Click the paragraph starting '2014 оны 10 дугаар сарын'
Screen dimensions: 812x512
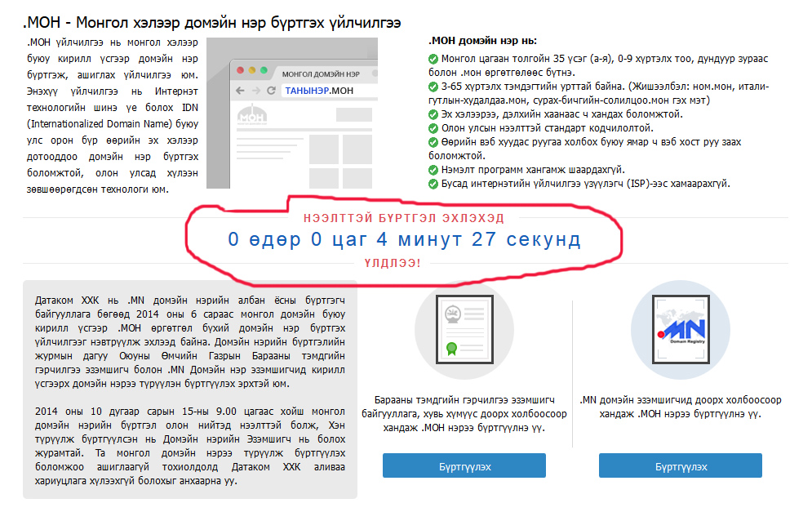[189, 446]
